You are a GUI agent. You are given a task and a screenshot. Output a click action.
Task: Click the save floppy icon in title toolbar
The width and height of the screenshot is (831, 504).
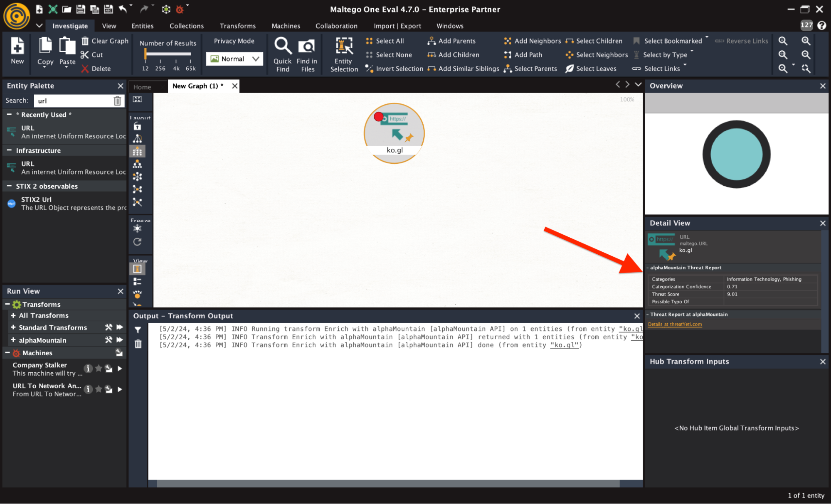[x=81, y=9]
